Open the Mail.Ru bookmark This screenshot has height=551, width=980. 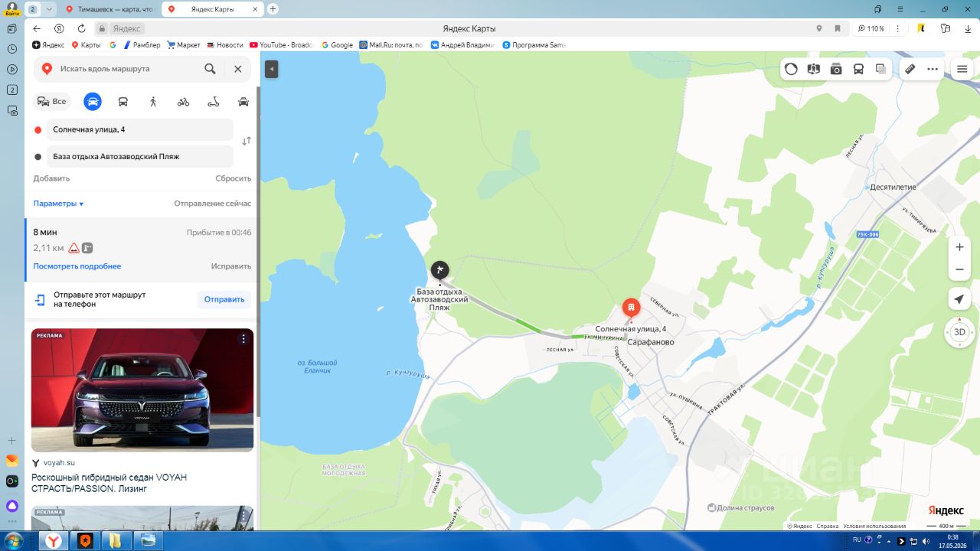coord(390,45)
